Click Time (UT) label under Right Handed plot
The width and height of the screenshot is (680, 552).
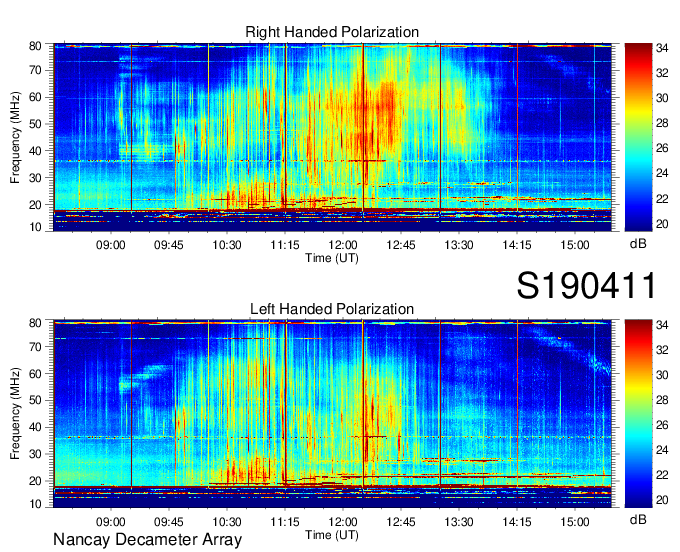[332, 258]
